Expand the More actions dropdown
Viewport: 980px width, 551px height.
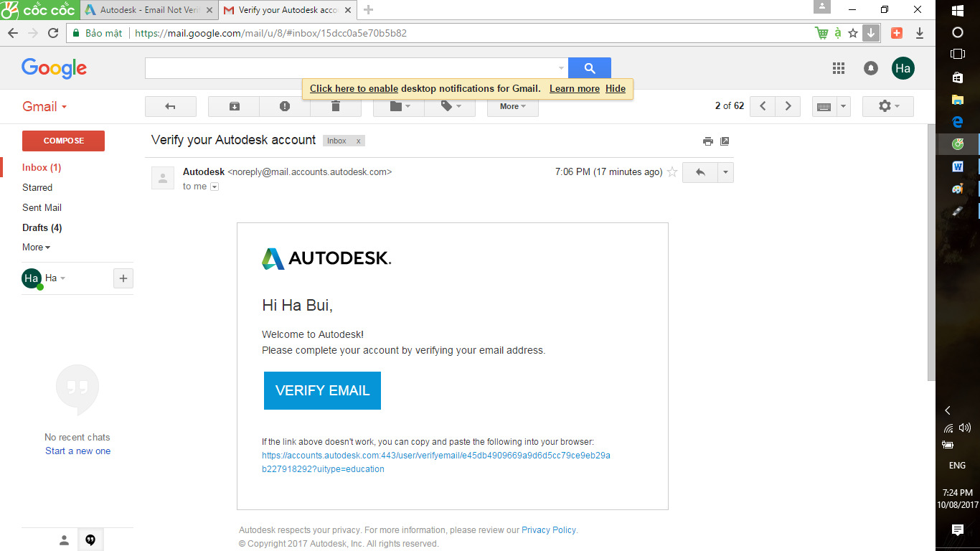click(512, 106)
